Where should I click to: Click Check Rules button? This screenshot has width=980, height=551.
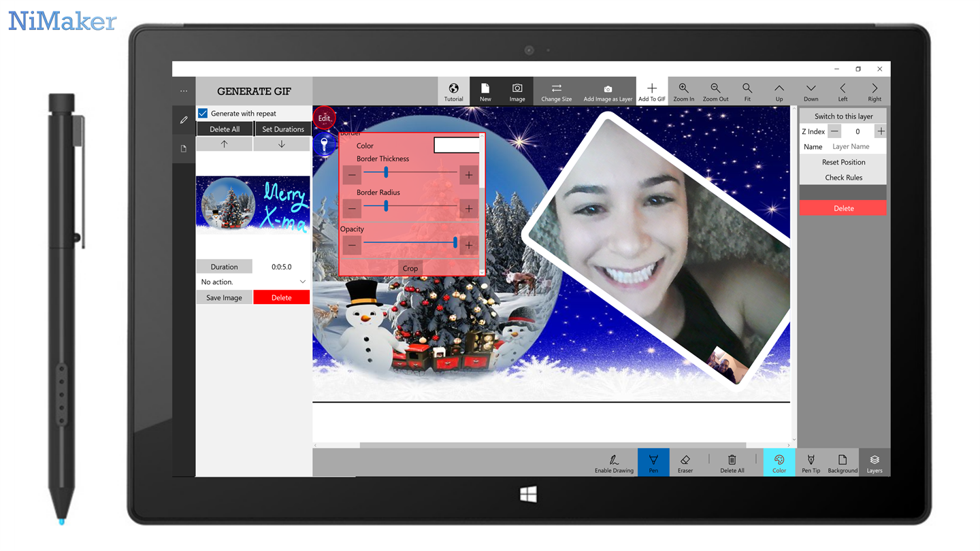tap(843, 178)
